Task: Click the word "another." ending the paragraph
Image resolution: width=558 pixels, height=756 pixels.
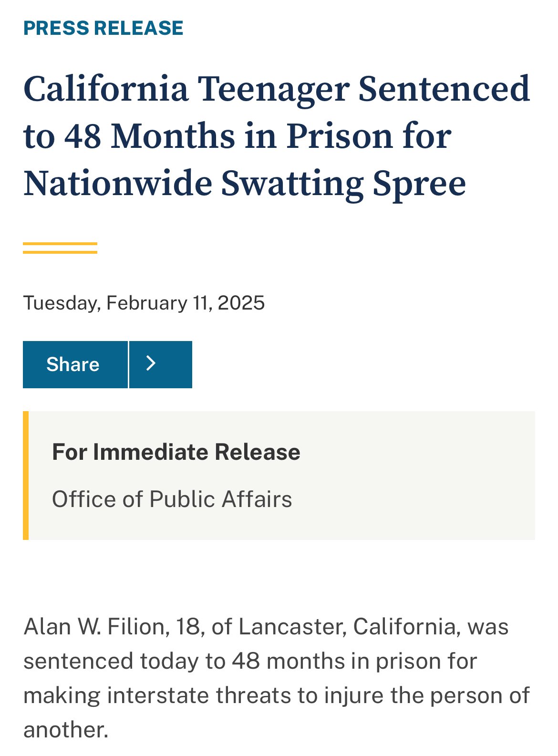Action: [66, 730]
